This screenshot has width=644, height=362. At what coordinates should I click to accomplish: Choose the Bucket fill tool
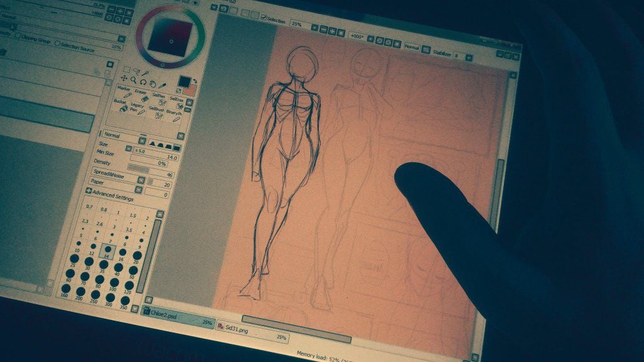[x=123, y=109]
